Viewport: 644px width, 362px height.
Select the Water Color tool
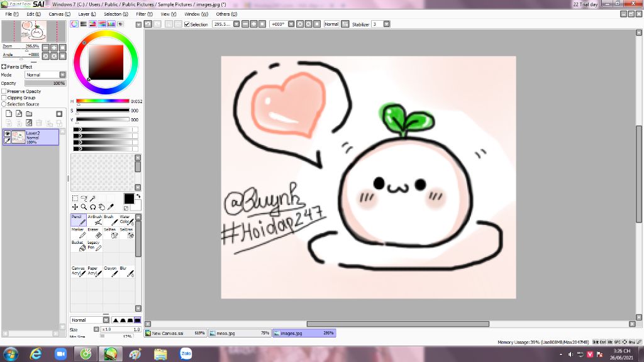(126, 220)
